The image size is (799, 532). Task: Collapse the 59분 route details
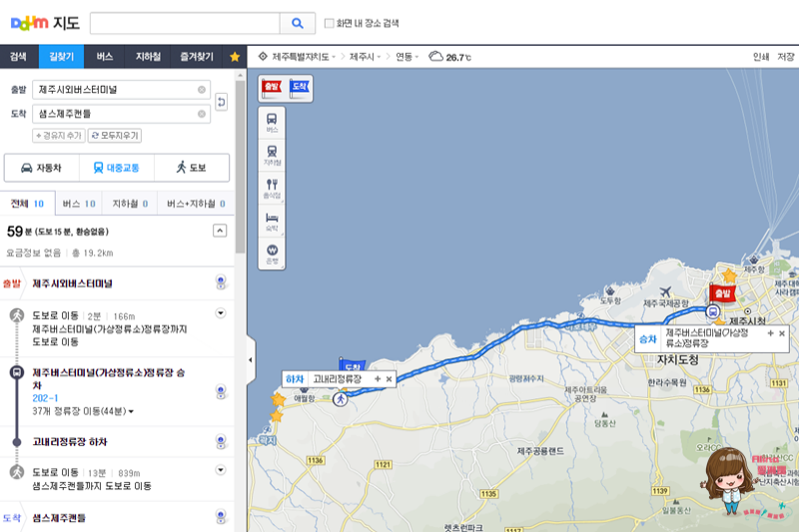coord(220,231)
